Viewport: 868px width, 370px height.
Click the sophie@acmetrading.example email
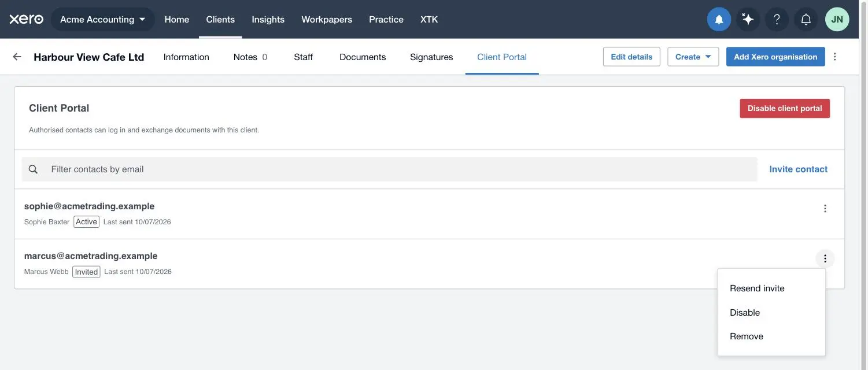89,206
